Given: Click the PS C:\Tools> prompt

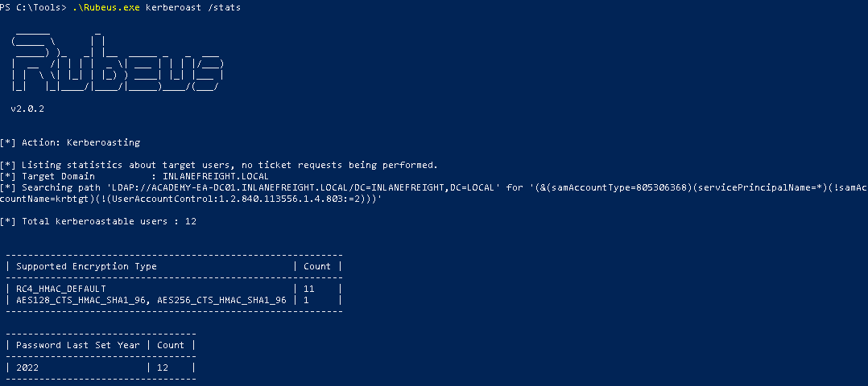Looking at the screenshot, I should [32, 7].
